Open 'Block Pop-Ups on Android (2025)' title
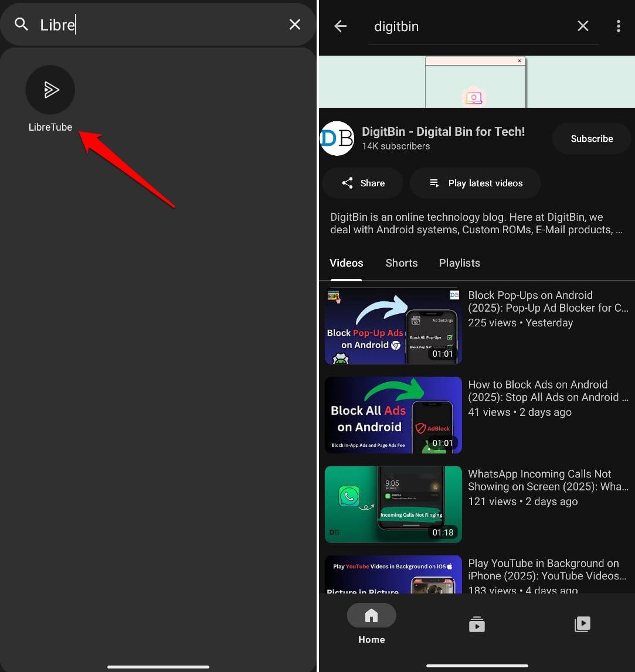 tap(548, 302)
